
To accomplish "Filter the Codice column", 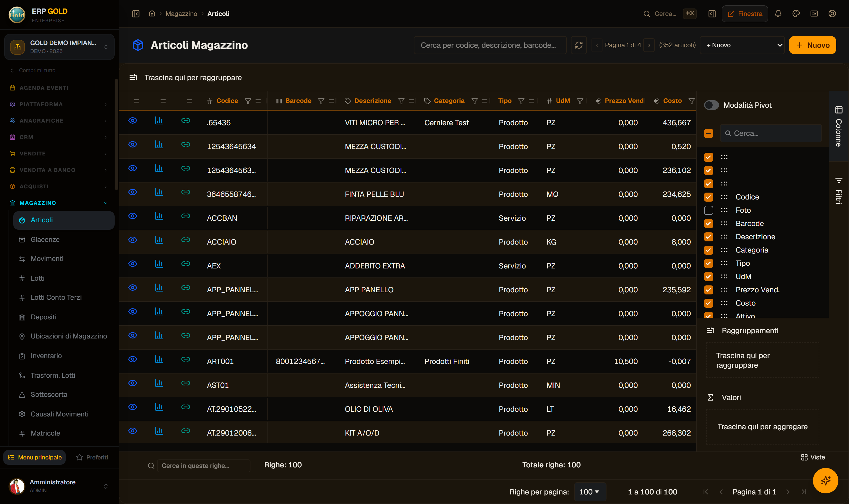I will coord(248,101).
